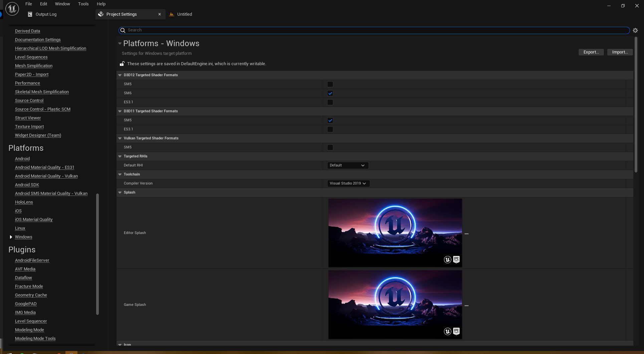Screen dimensions: 644x354
Task: Uncheck SM5 under D3D11 shader formats
Action: point(330,120)
